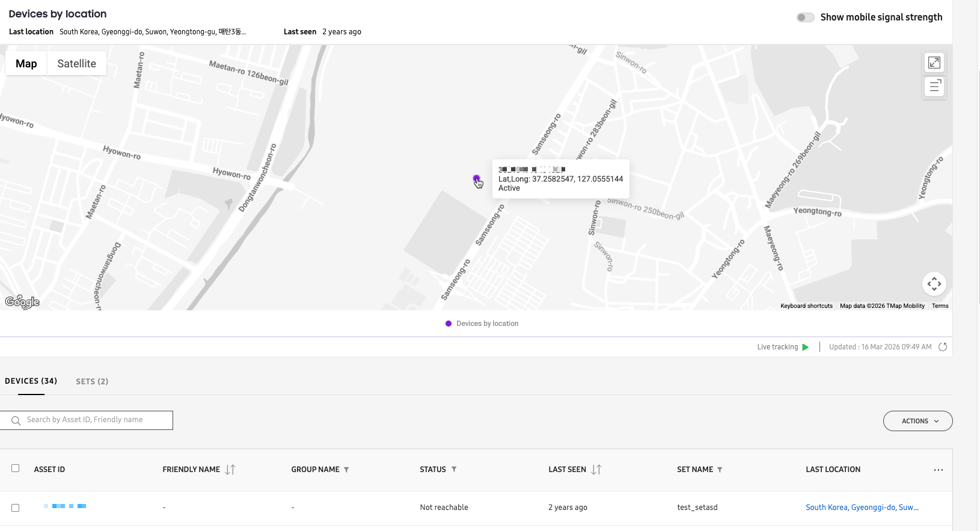Click the Lat,Long coordinates in the tooltip
Screen dimensions: 980x531
point(560,179)
